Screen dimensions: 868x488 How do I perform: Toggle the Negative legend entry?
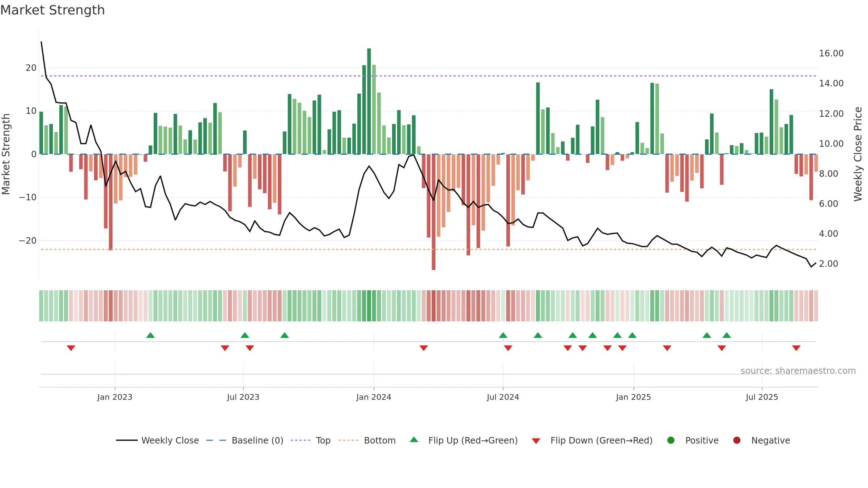[x=761, y=440]
